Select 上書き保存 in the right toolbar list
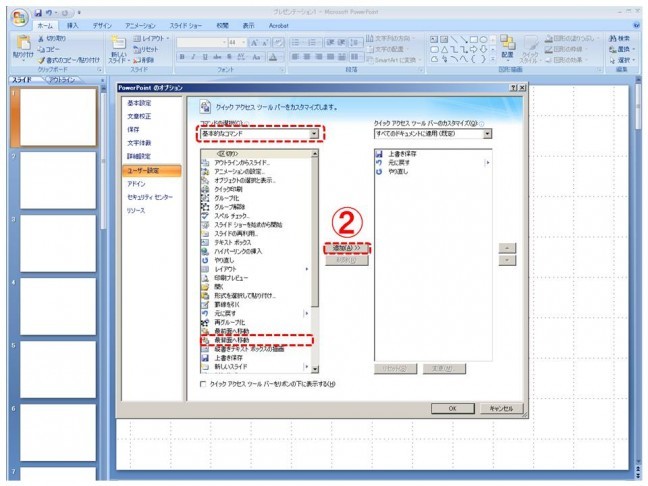Viewport: 648px width, 486px height. pos(400,155)
